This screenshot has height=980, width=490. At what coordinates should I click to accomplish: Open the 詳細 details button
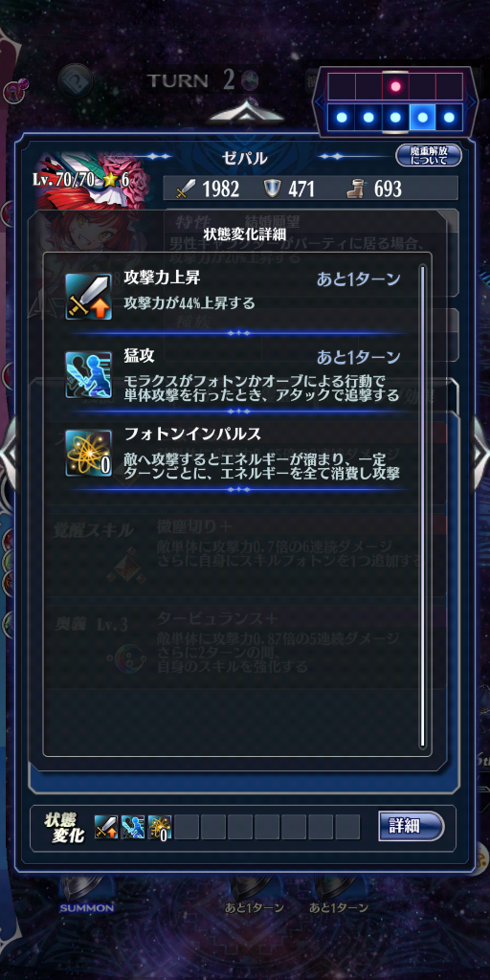click(412, 826)
